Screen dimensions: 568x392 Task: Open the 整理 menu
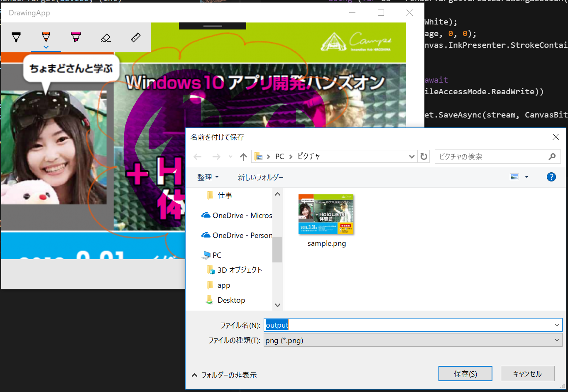coord(208,177)
